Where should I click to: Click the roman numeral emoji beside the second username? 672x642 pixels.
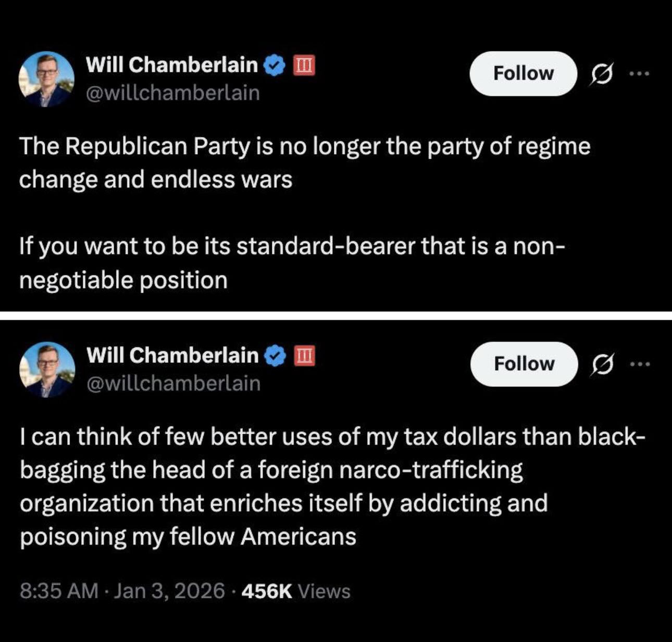pyautogui.click(x=304, y=355)
